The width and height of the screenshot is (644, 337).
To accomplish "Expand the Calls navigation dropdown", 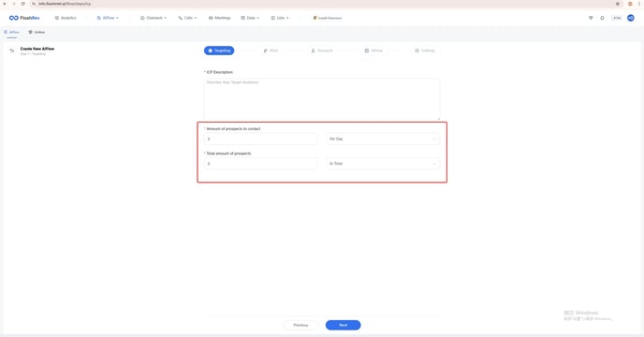I will pos(188,18).
